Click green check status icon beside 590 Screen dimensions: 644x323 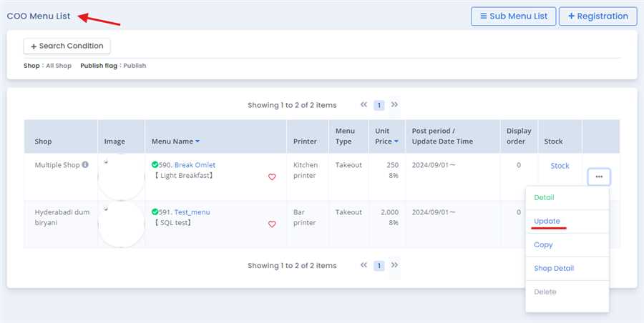(x=155, y=165)
